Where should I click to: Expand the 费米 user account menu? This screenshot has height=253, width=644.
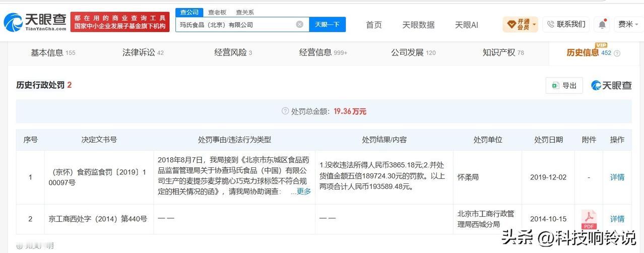coord(629,24)
